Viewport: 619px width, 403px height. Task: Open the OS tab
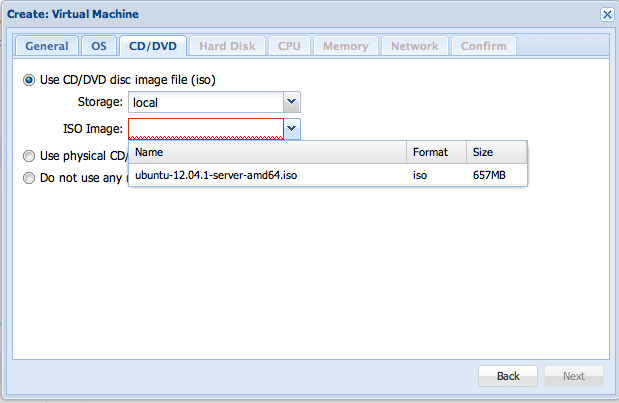coord(98,46)
